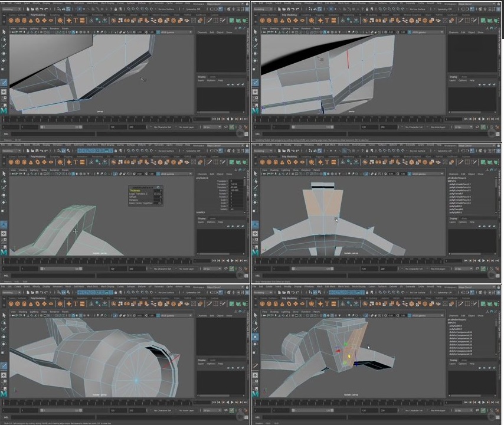Open sRGB gamma dropdown in middle-left viewport
Image resolution: width=504 pixels, height=425 pixels.
click(176, 174)
